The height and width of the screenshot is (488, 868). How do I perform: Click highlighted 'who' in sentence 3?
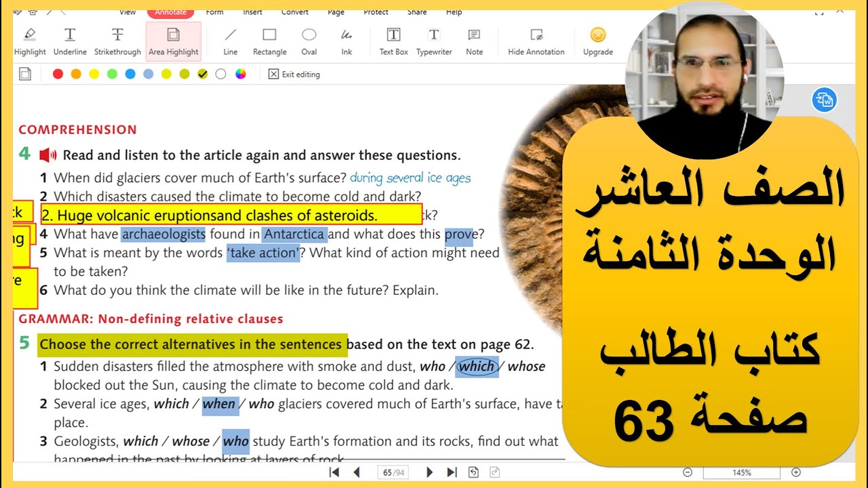[236, 442]
